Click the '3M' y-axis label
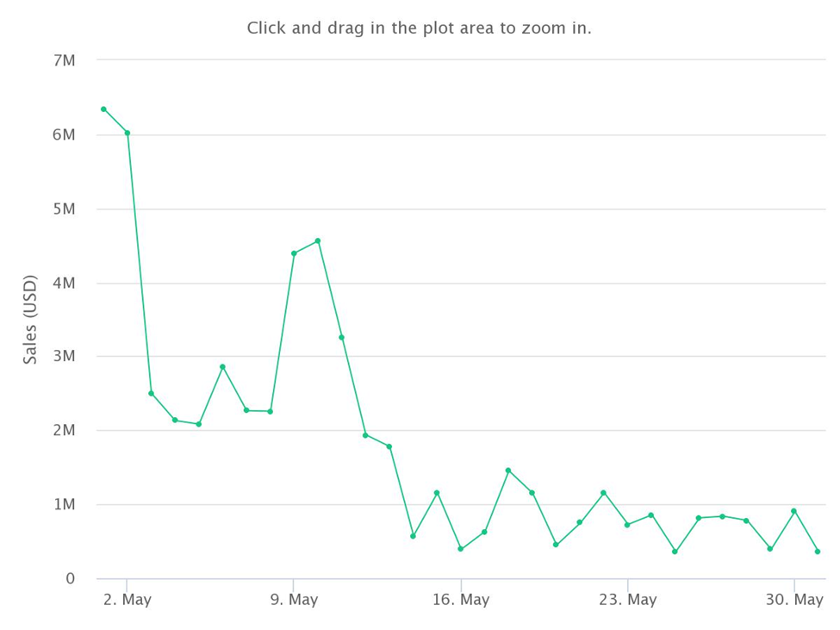This screenshot has width=840, height=630. pos(64,356)
